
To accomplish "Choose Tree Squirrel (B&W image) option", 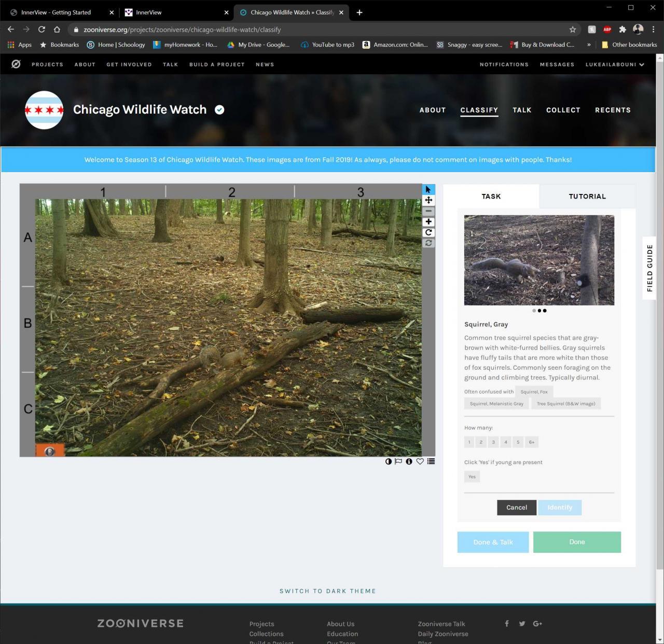I will click(566, 404).
